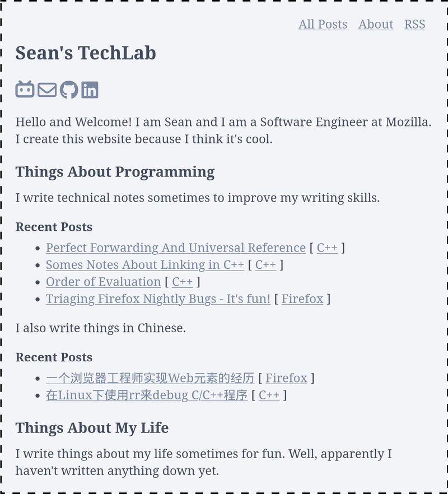Image resolution: width=448 pixels, height=494 pixels.
Task: Select C++ tag beside Perfect Forwarding post
Action: pos(327,248)
